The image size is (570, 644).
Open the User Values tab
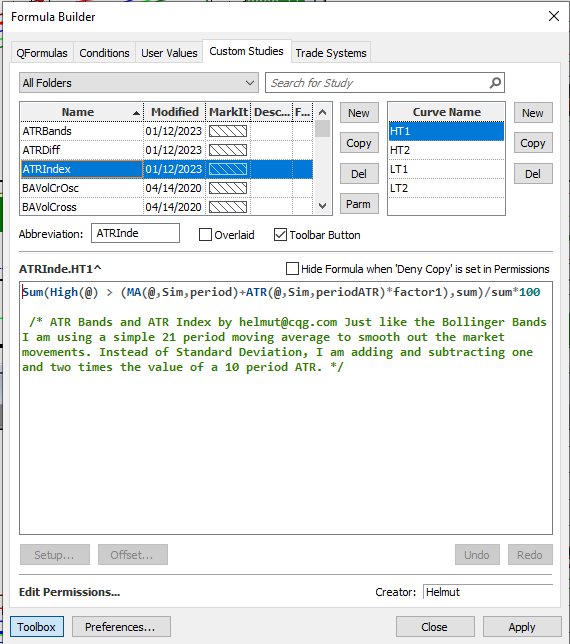click(x=169, y=53)
